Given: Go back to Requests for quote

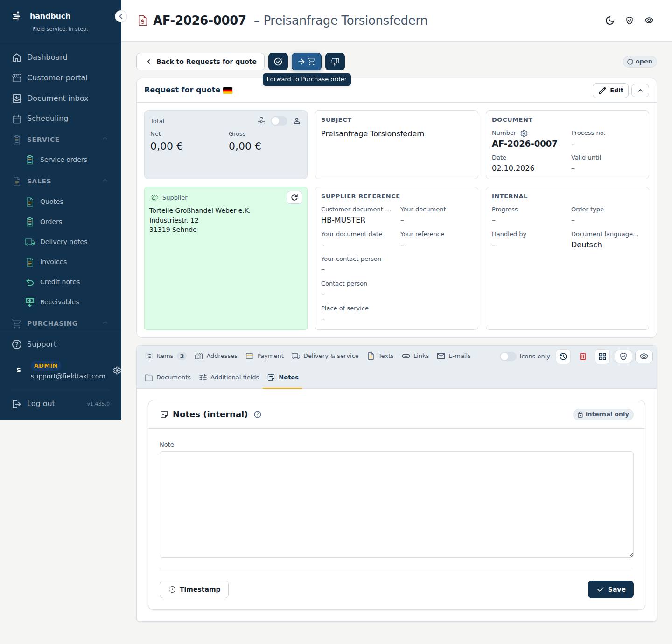Looking at the screenshot, I should pyautogui.click(x=200, y=62).
